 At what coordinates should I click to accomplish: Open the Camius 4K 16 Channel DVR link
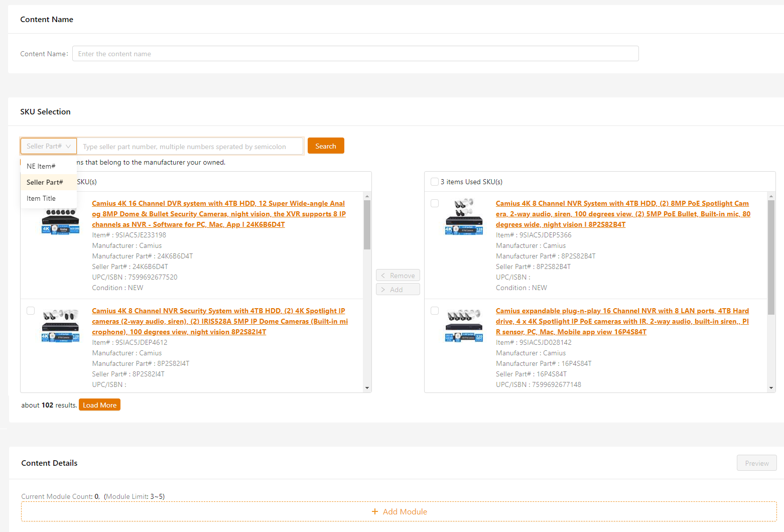click(x=219, y=214)
